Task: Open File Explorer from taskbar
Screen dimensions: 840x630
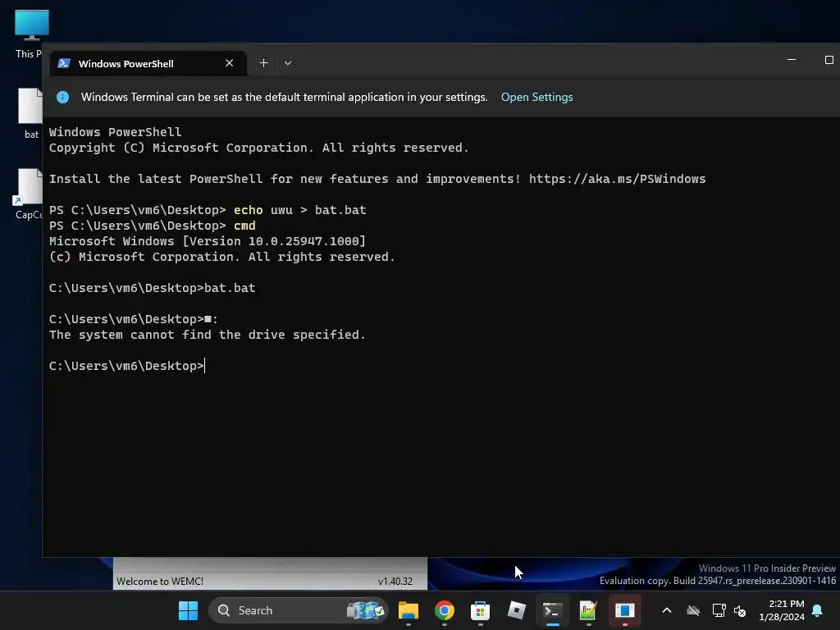Action: click(409, 610)
